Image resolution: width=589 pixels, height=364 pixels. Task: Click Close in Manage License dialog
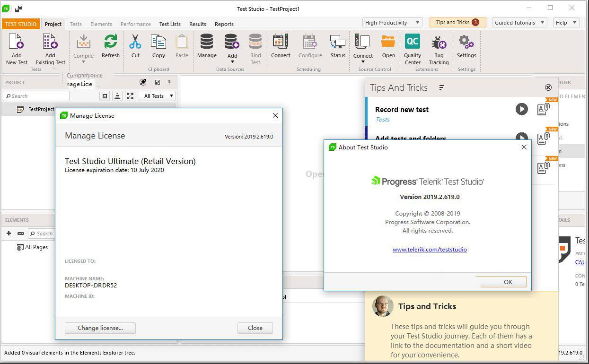pyautogui.click(x=255, y=328)
